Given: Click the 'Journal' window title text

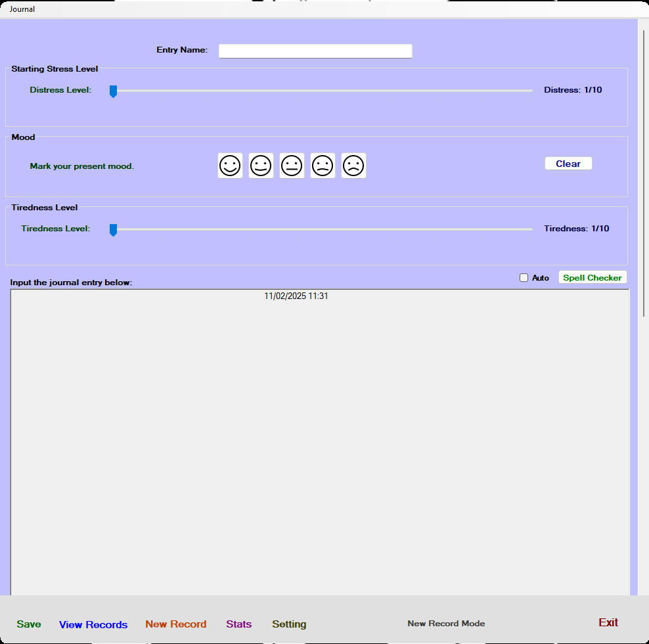Looking at the screenshot, I should [x=22, y=9].
